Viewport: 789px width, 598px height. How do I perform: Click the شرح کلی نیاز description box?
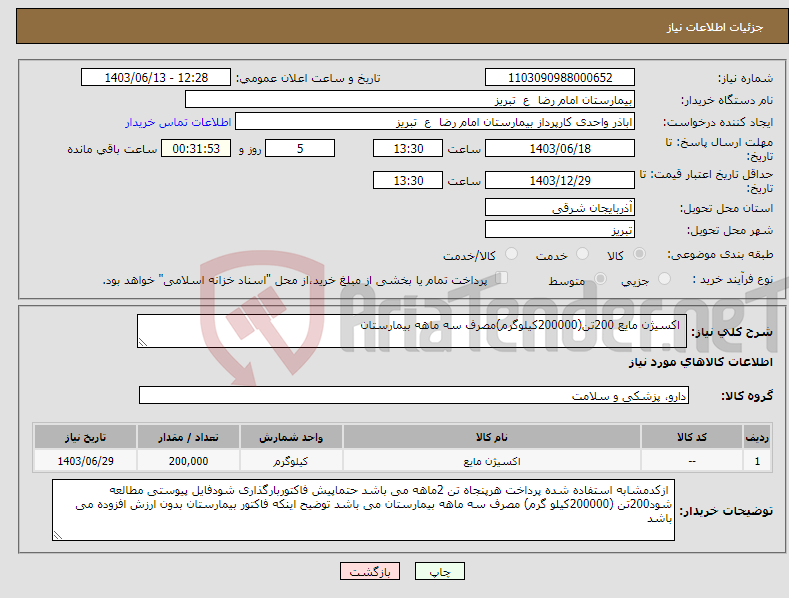coord(412,331)
